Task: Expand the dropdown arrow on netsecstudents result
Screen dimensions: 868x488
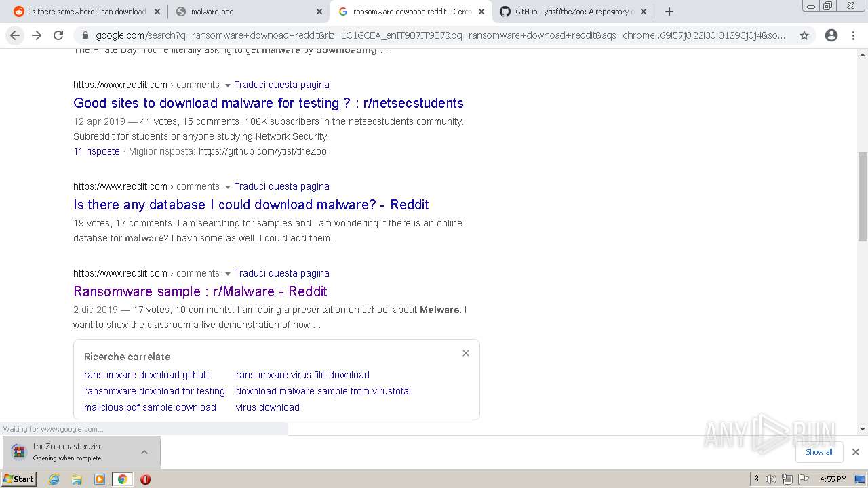Action: (227, 85)
